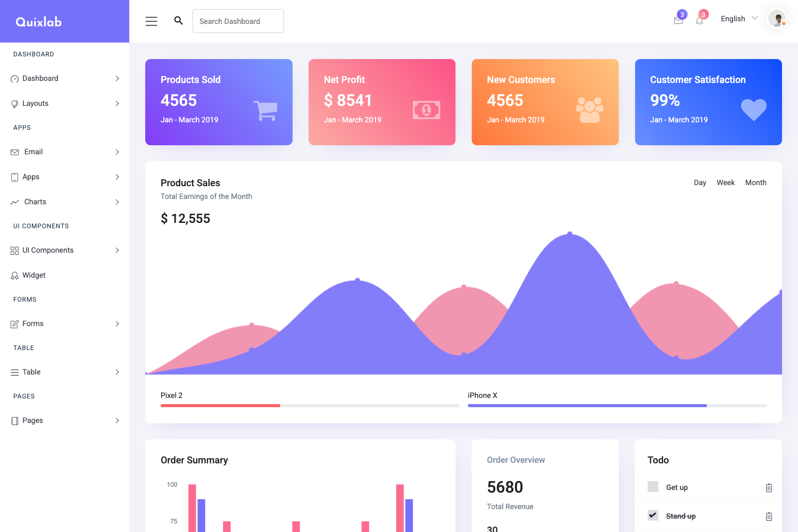Image resolution: width=798 pixels, height=532 pixels.
Task: Click the shopping cart icon in Products Sold
Action: point(265,111)
